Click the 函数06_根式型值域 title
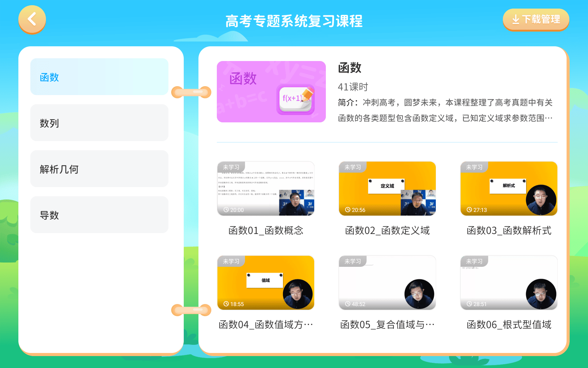The width and height of the screenshot is (588, 368). click(x=509, y=325)
